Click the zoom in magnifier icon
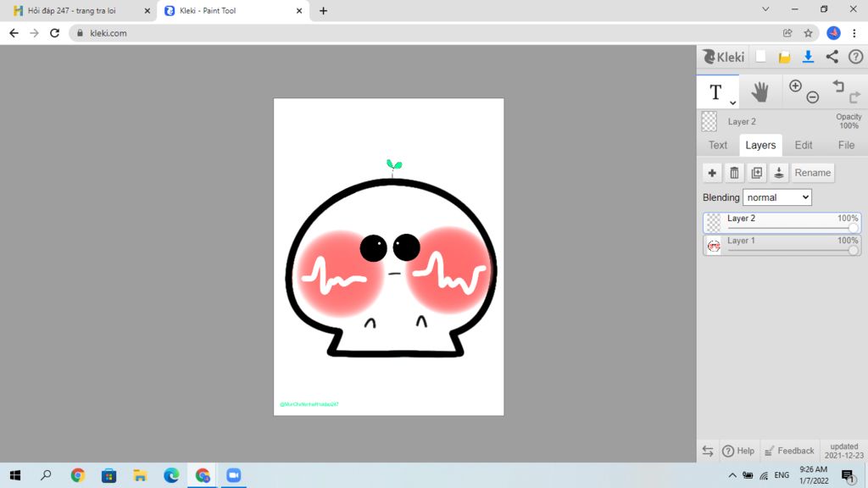This screenshot has width=868, height=488. click(x=795, y=86)
